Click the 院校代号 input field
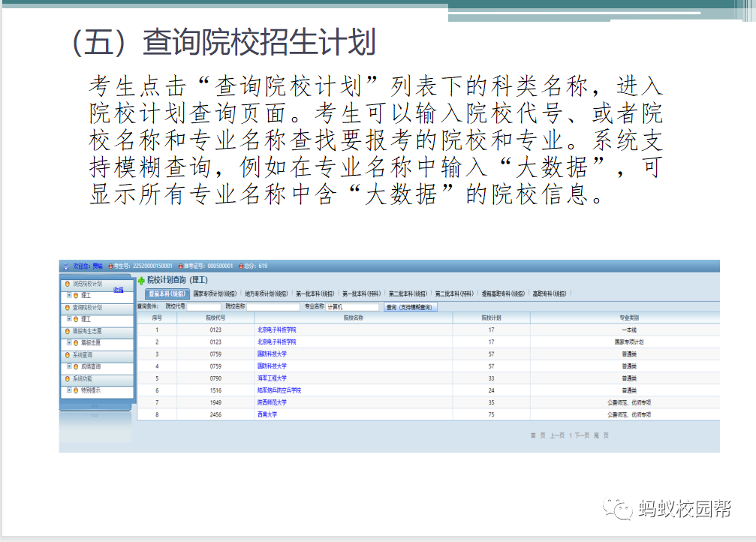The width and height of the screenshot is (756, 542). 203,306
